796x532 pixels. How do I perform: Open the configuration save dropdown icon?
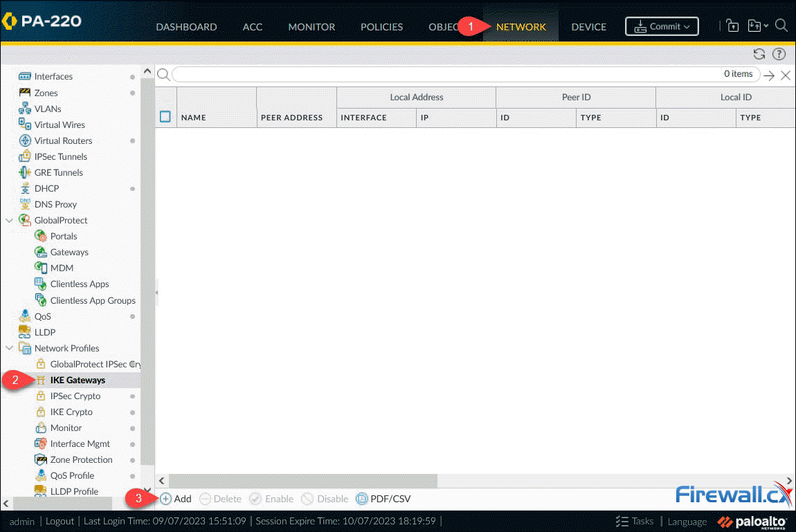[x=758, y=26]
